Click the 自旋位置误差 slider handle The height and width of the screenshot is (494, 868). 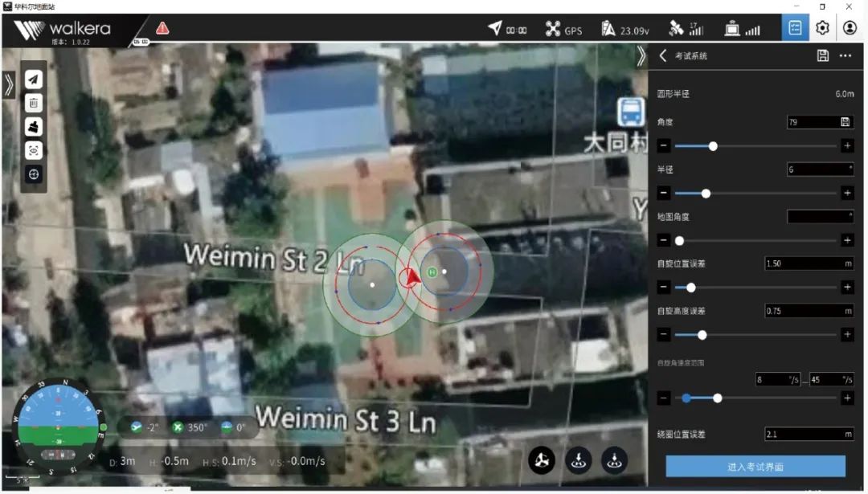tap(690, 288)
